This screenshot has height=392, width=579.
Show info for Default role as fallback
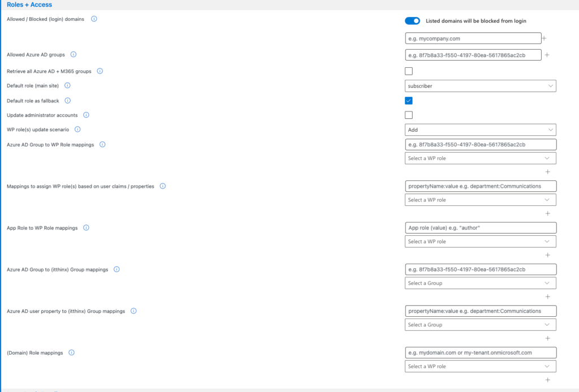[68, 101]
